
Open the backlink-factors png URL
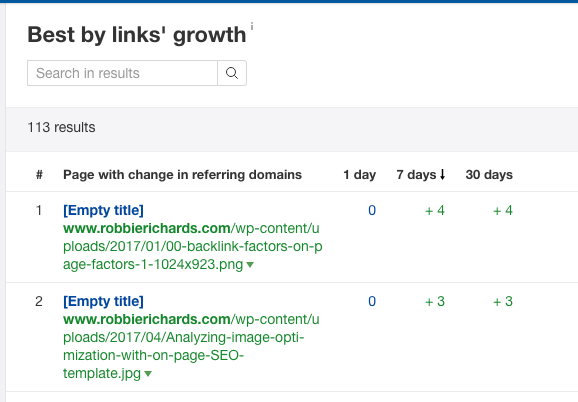192,247
